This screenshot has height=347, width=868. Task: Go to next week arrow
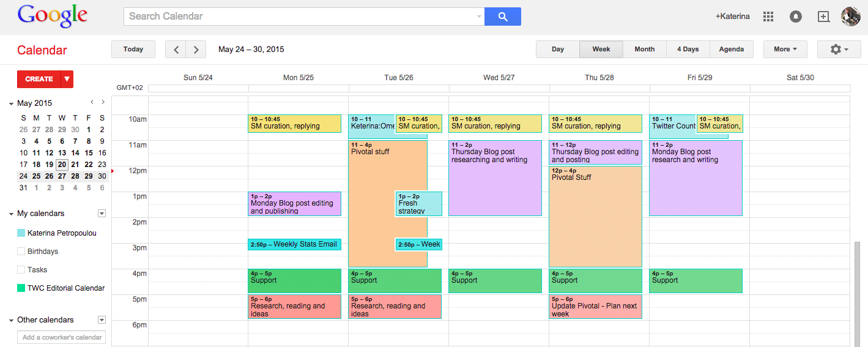point(196,50)
